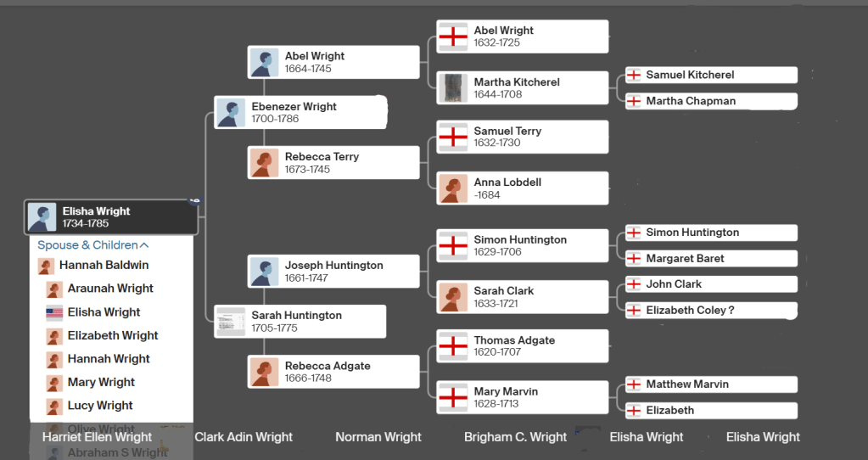Click the Margaret Baret ancestor card
Screen dimensions: 868x460
711,259
